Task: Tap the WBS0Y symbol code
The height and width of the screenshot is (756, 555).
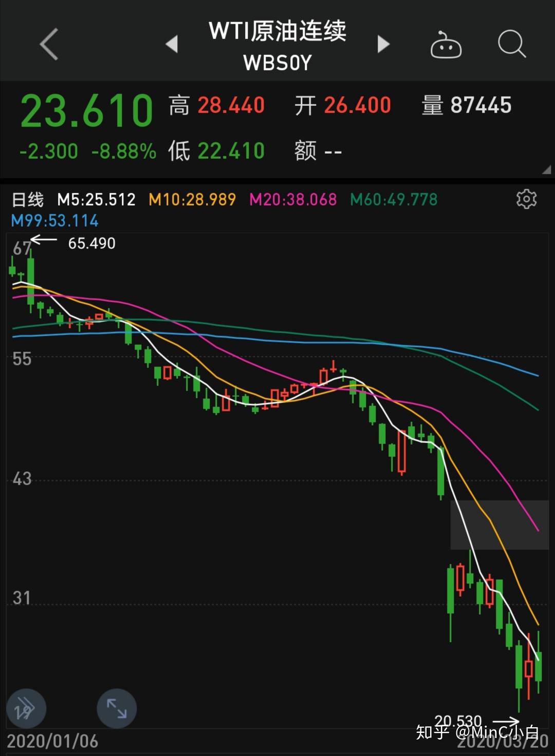Action: pyautogui.click(x=277, y=63)
